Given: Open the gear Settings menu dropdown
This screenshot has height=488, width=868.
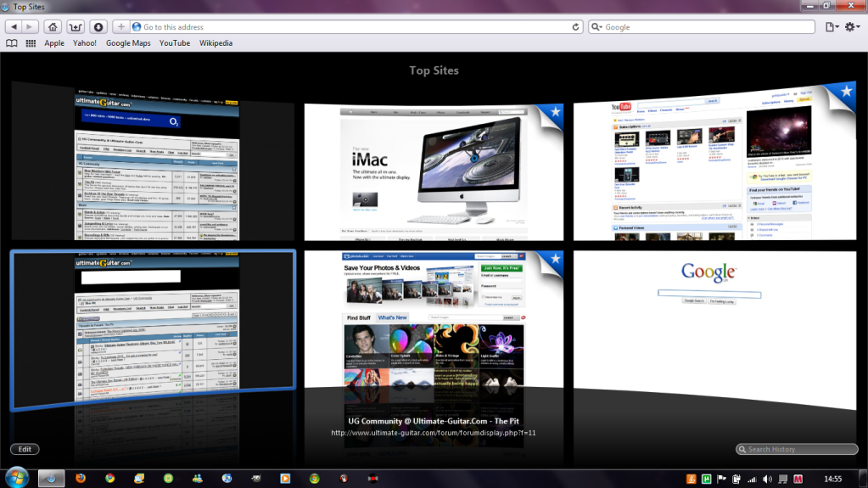Looking at the screenshot, I should coord(852,26).
